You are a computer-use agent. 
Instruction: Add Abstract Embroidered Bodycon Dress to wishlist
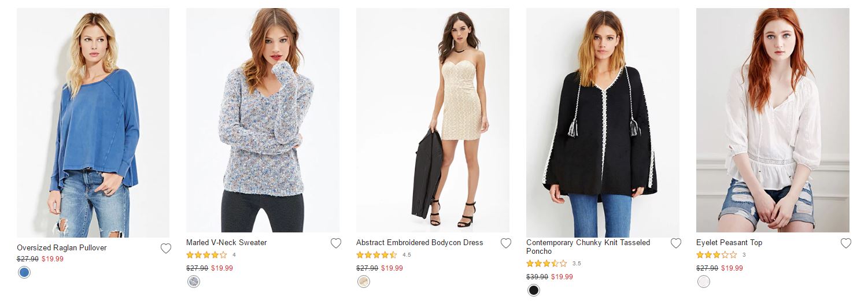click(506, 243)
